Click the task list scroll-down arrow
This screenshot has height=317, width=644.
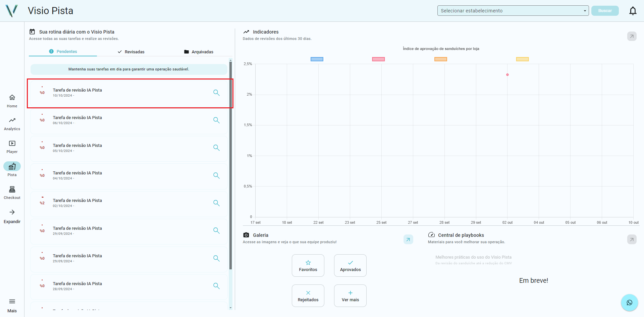pyautogui.click(x=230, y=308)
